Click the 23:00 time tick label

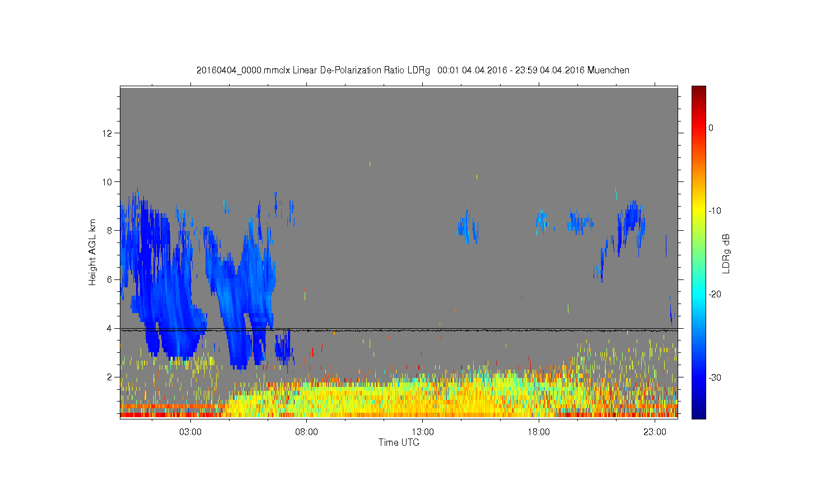click(x=655, y=432)
